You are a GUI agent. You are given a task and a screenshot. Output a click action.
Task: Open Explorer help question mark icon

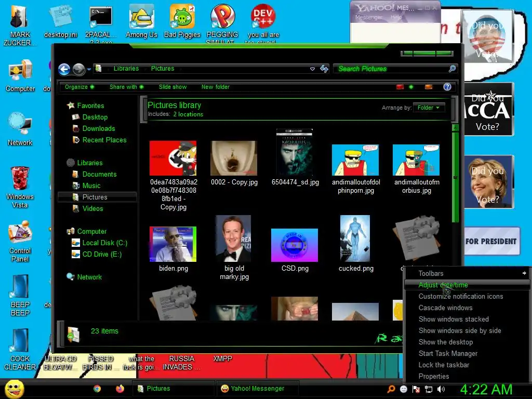[x=447, y=87]
